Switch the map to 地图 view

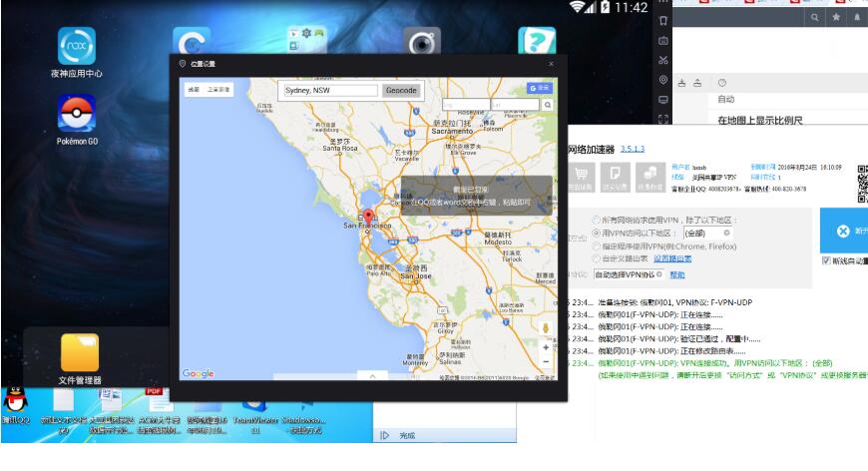[194, 90]
